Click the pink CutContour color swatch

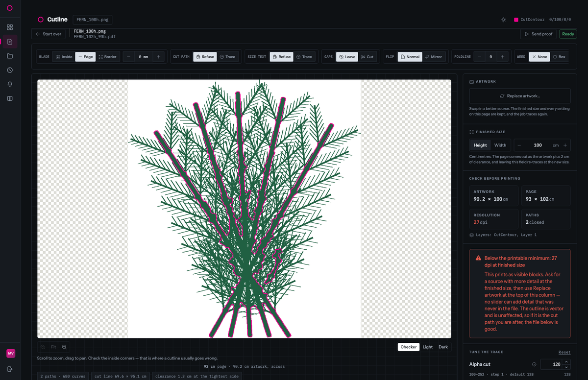coord(516,20)
